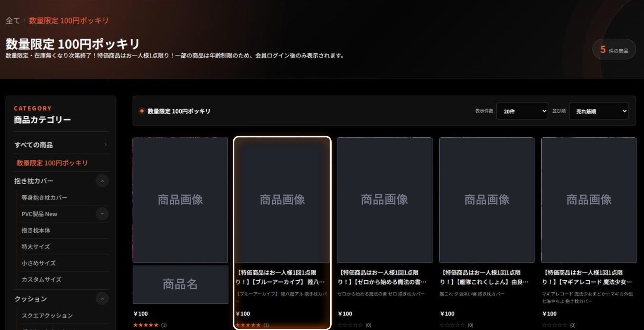Open the ブルーアーカイブ product image
Viewport: 644px width, 330px height.
(x=282, y=200)
